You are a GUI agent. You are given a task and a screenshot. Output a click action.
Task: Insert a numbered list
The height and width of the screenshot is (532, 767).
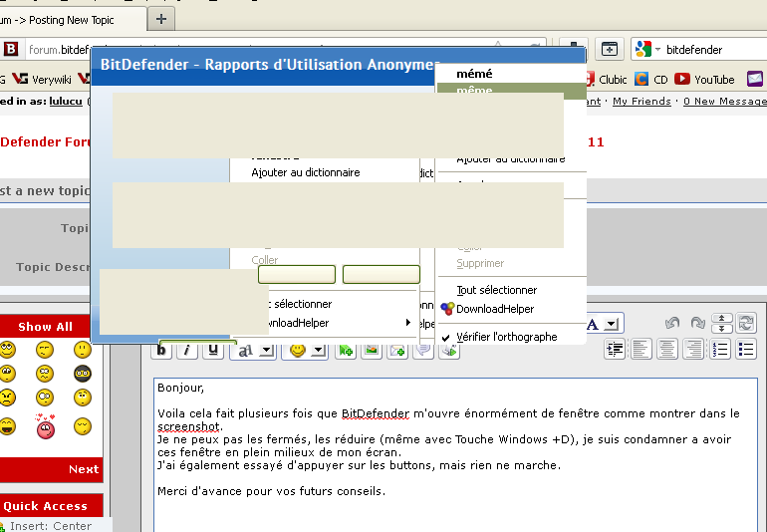(x=720, y=350)
